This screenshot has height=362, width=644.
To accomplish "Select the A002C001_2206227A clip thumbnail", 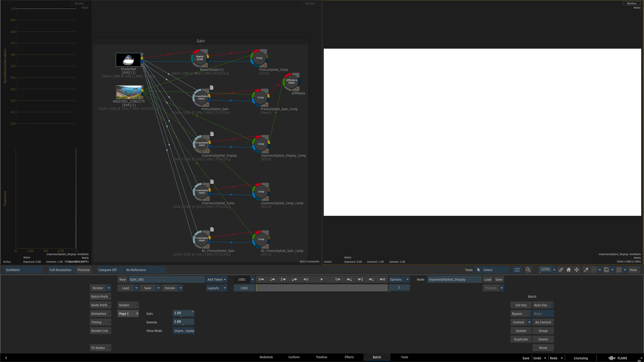I will click(x=129, y=92).
